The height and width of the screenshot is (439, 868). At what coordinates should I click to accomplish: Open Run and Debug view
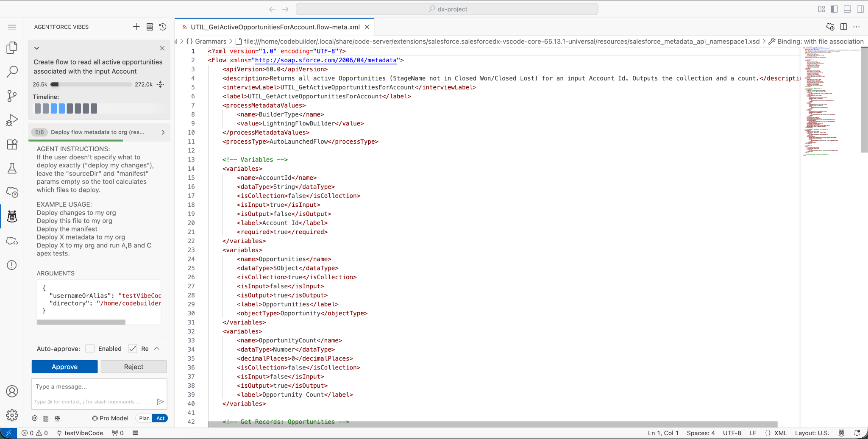click(x=12, y=120)
